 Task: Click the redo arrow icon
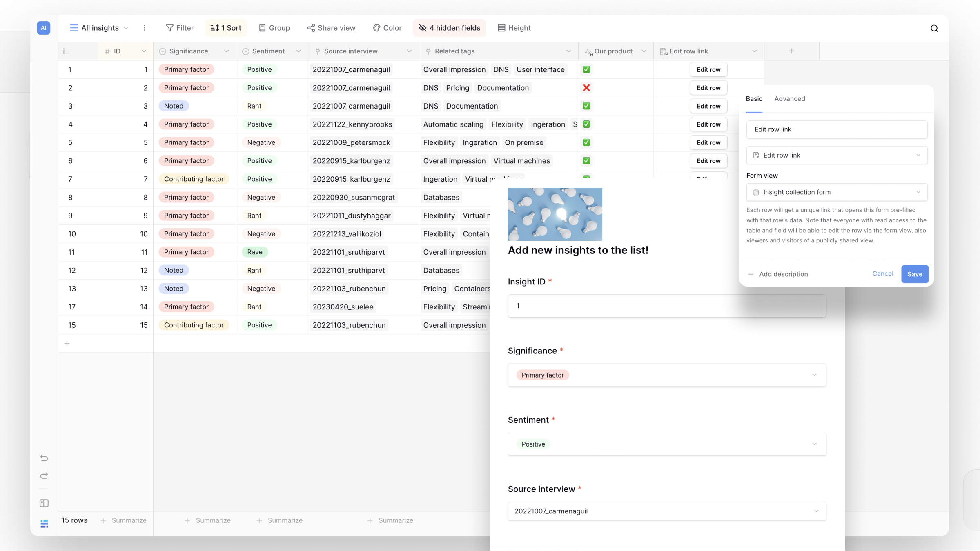click(44, 475)
